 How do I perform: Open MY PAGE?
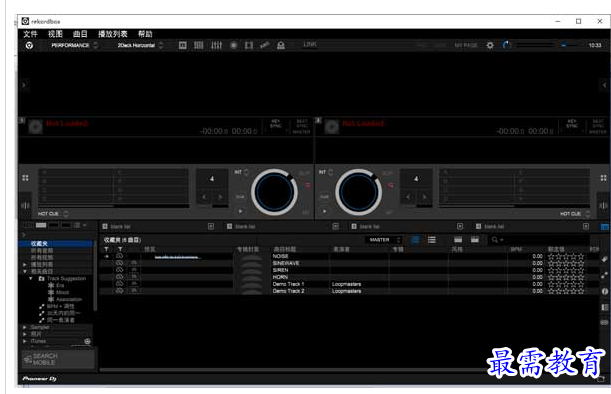pyautogui.click(x=466, y=45)
